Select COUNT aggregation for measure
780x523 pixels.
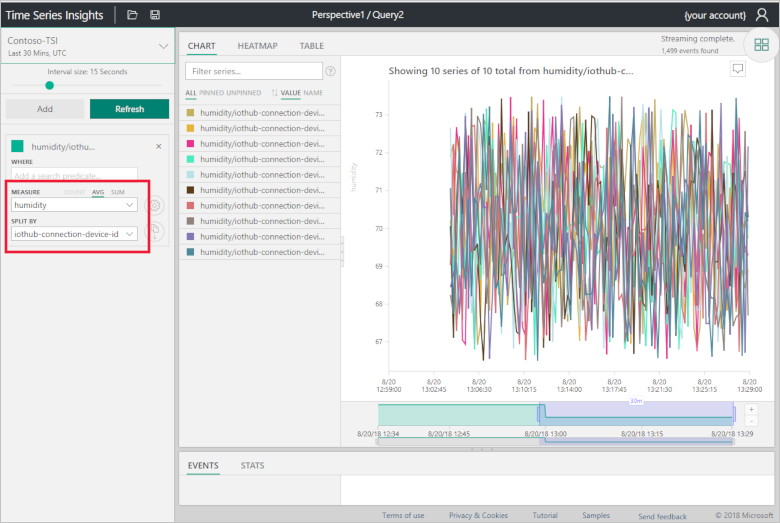point(74,192)
